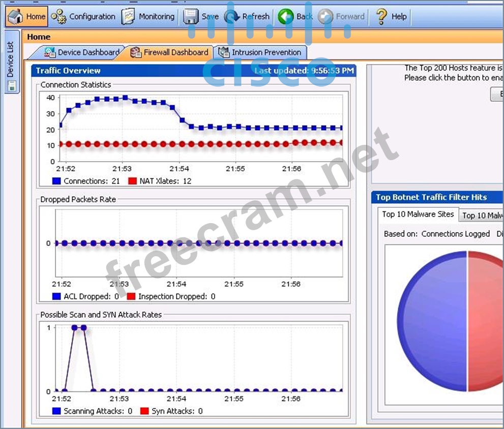Click the small icon below Device List
This screenshot has width=504, height=429.
point(12,86)
